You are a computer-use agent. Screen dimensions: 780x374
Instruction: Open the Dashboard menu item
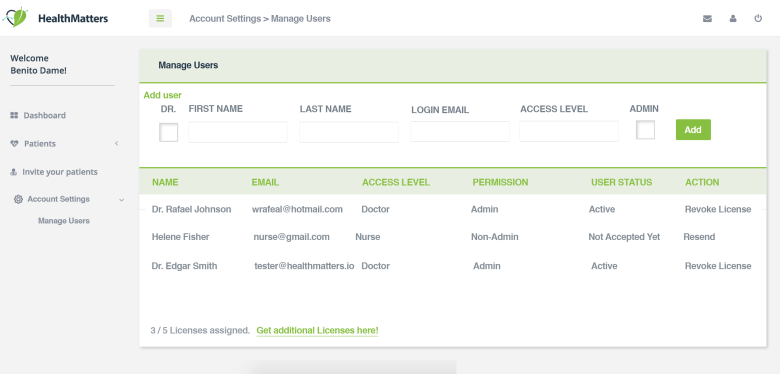44,115
